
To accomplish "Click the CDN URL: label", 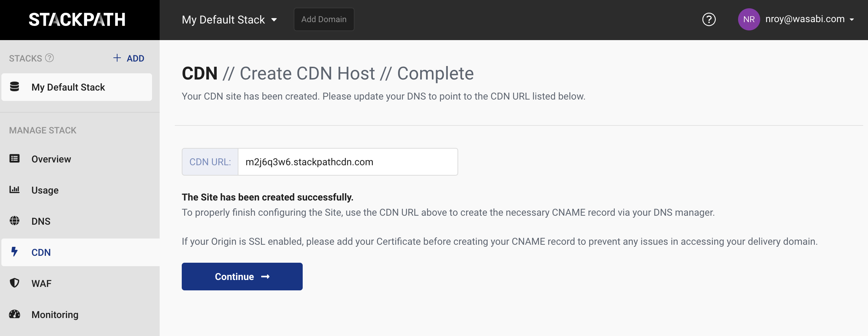I will pos(210,162).
